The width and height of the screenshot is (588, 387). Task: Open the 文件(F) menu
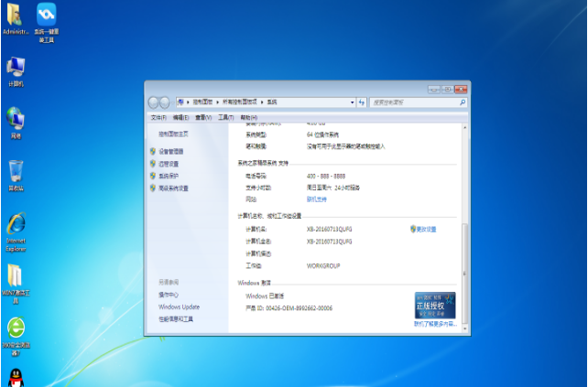tap(158, 118)
